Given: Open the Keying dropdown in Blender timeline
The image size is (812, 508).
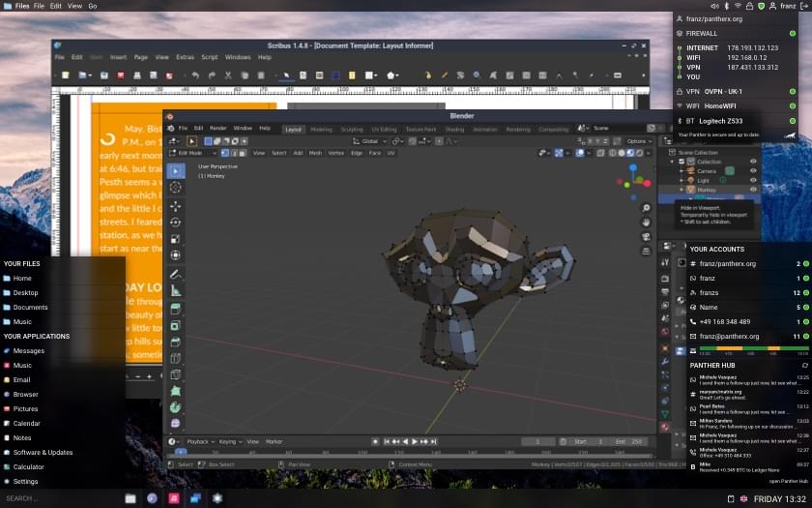Looking at the screenshot, I should [230, 441].
